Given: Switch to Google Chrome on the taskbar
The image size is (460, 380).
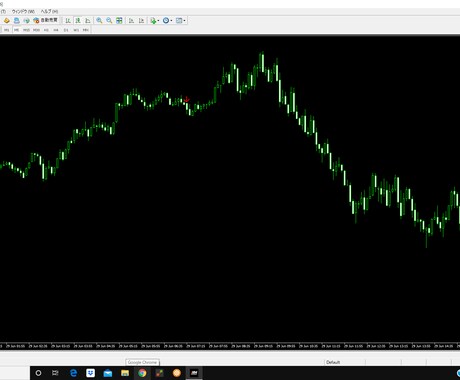Looking at the screenshot, I should (x=142, y=373).
